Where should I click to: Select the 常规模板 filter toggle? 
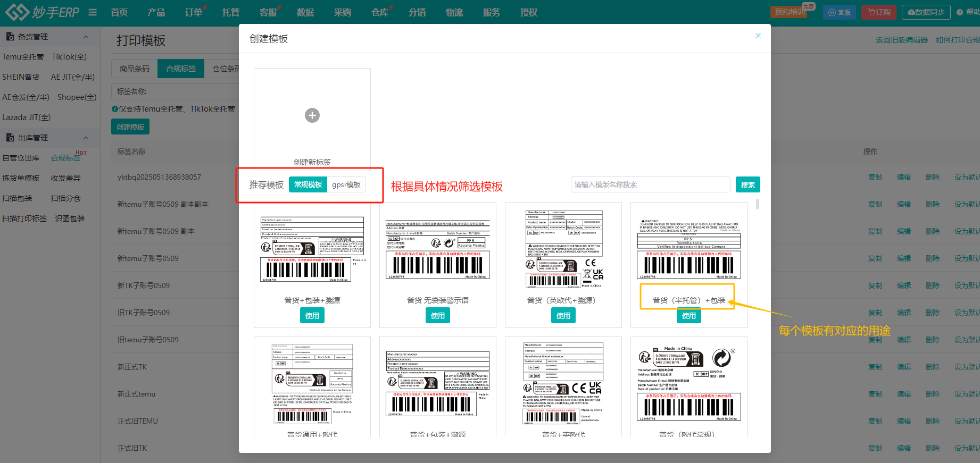tap(308, 184)
